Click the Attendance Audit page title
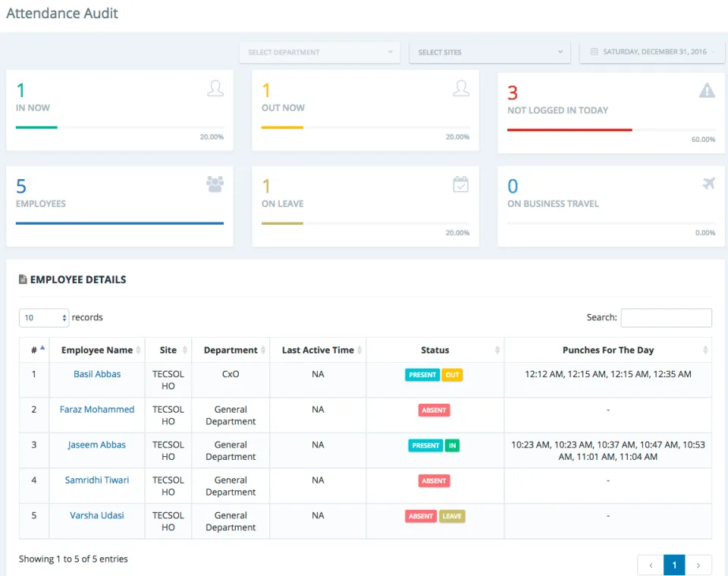 [x=62, y=13]
